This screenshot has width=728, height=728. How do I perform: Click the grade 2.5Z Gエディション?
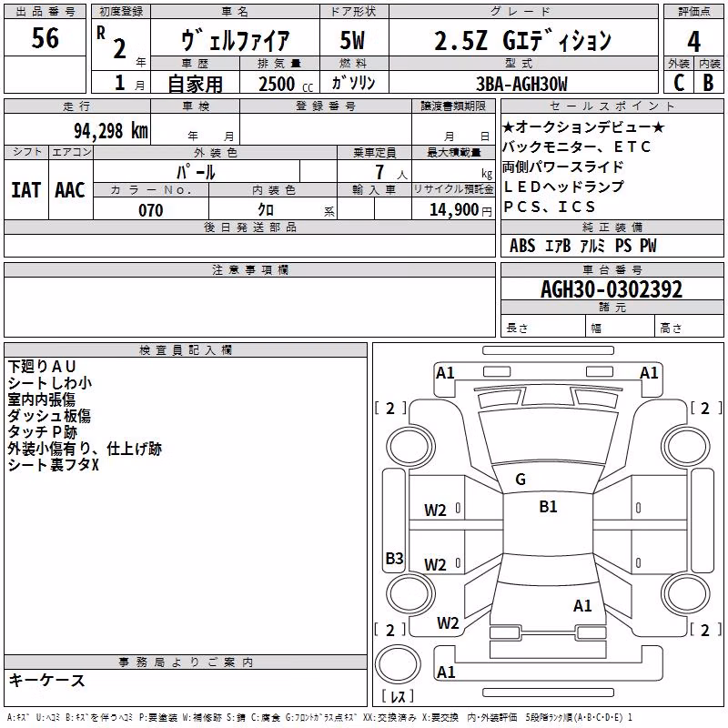[522, 40]
